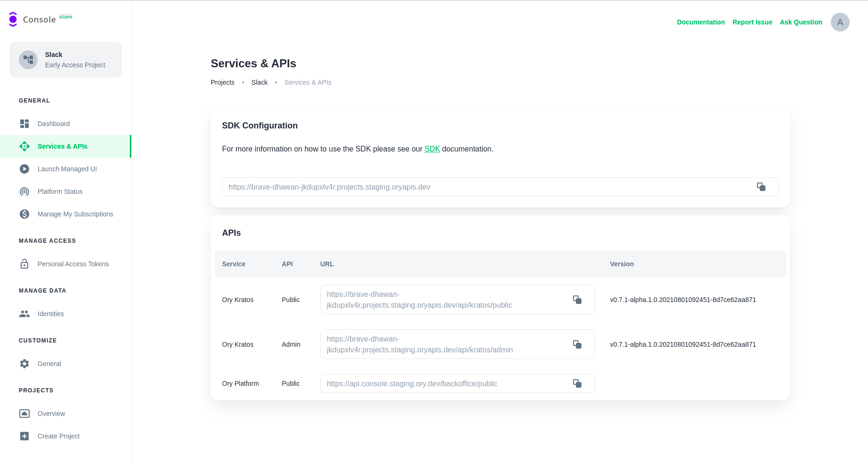
Task: Copy the Ory Platform backoffice URL
Action: point(577,383)
